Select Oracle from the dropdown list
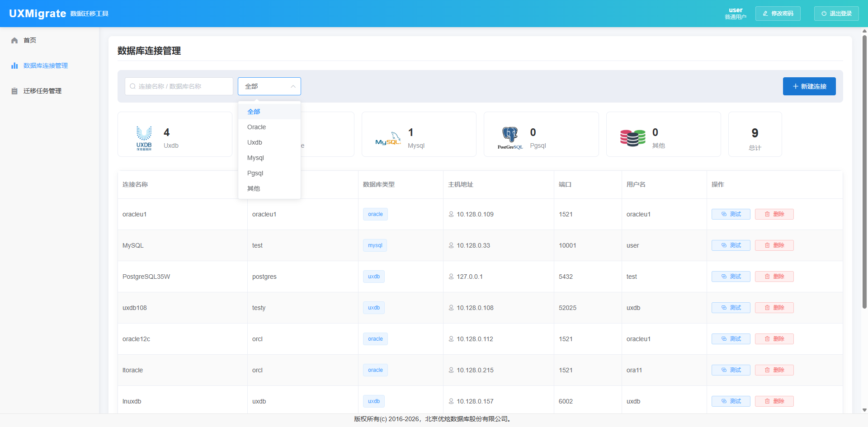The image size is (868, 427). (x=257, y=127)
